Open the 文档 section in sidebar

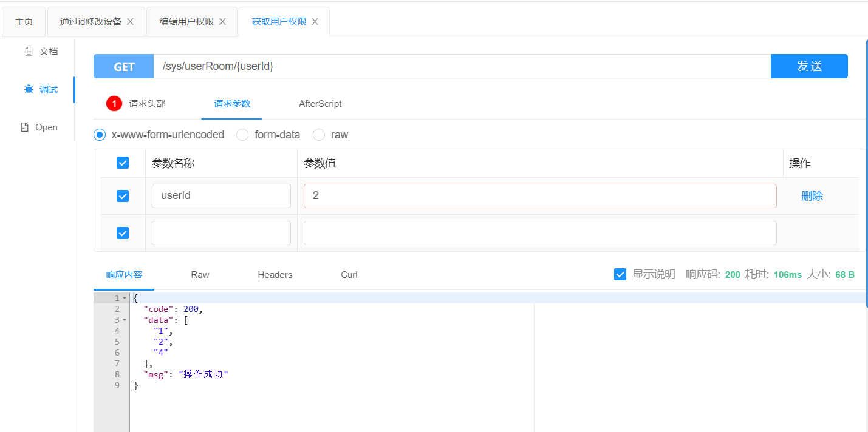pyautogui.click(x=41, y=51)
